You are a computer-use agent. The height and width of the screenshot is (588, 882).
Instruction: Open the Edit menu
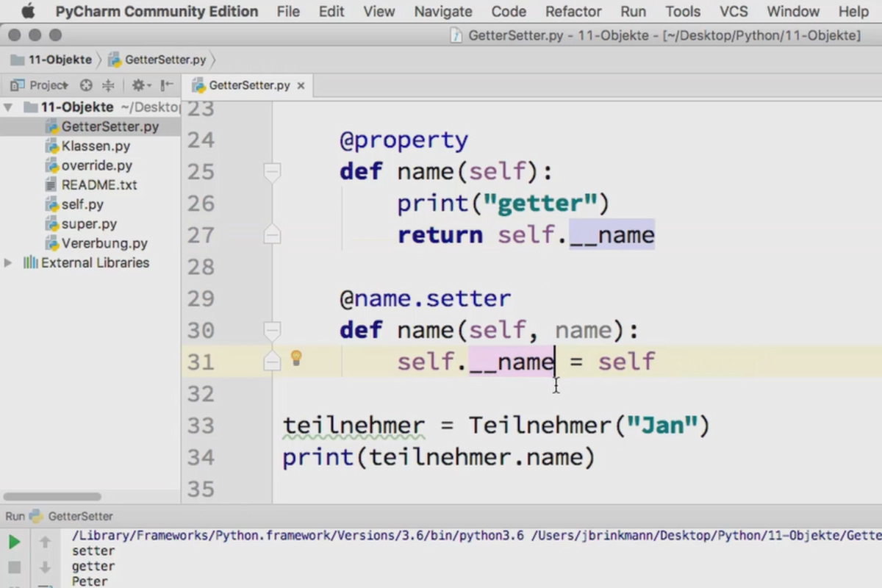tap(331, 11)
